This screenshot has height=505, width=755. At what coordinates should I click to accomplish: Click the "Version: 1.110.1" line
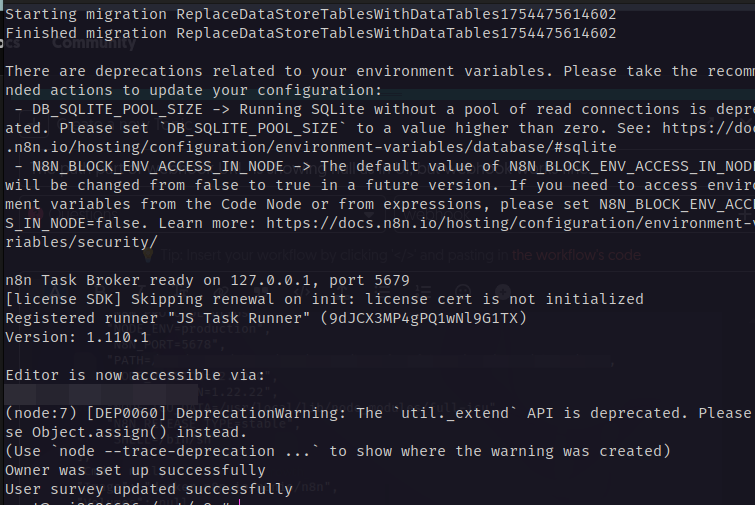pyautogui.click(x=76, y=337)
